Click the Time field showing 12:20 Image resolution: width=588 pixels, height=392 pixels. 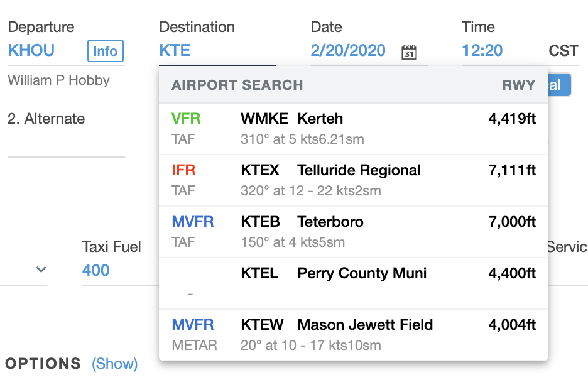tap(482, 51)
